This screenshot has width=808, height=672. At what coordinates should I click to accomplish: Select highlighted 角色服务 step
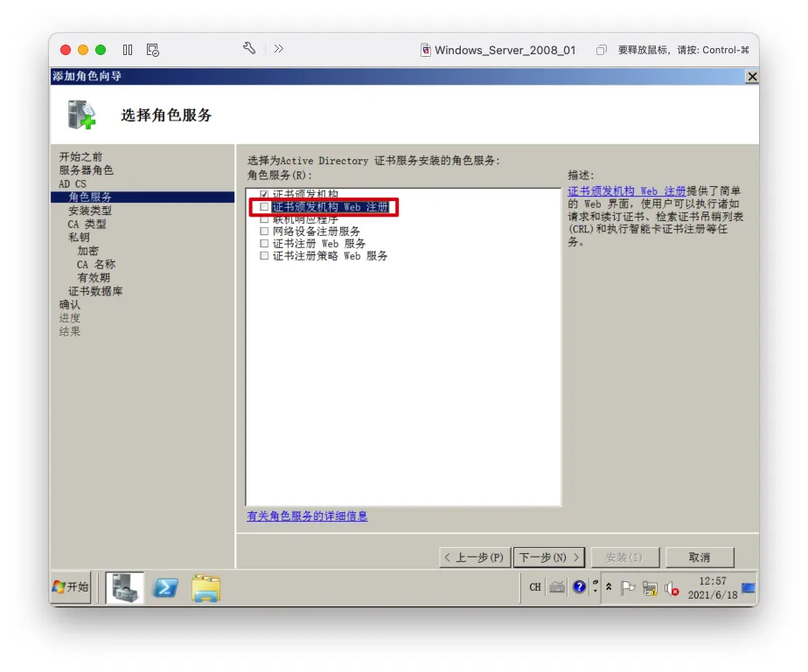click(143, 197)
